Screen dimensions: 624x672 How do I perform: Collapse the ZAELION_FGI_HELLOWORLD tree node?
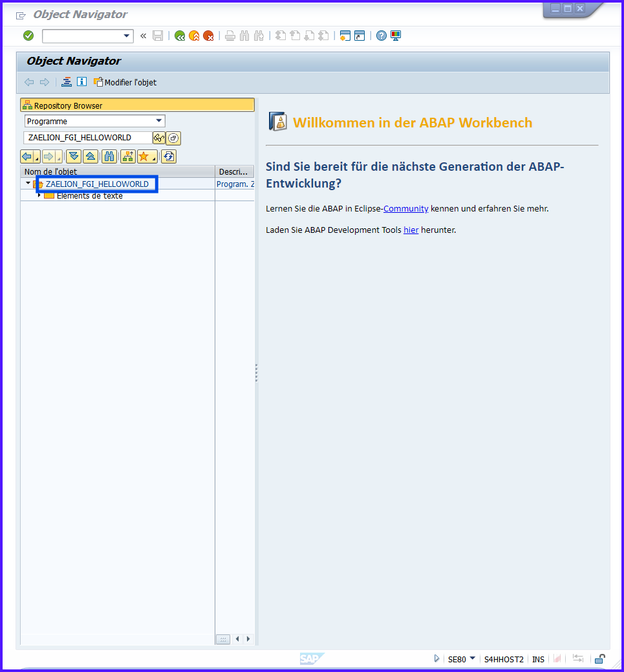[x=28, y=184]
